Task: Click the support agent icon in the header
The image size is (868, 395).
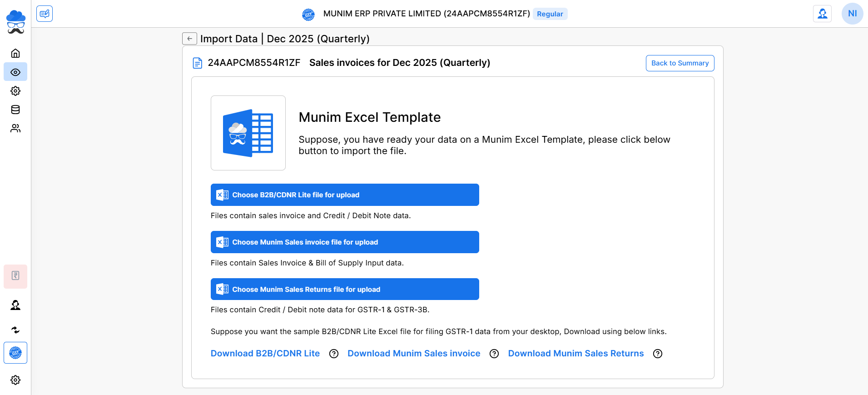Action: [822, 14]
